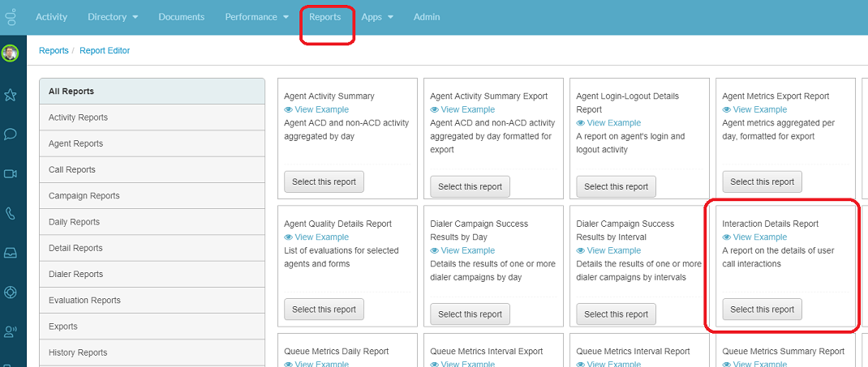Open user profile avatar picture
Image resolution: width=868 pixels, height=367 pixels.
[10, 53]
